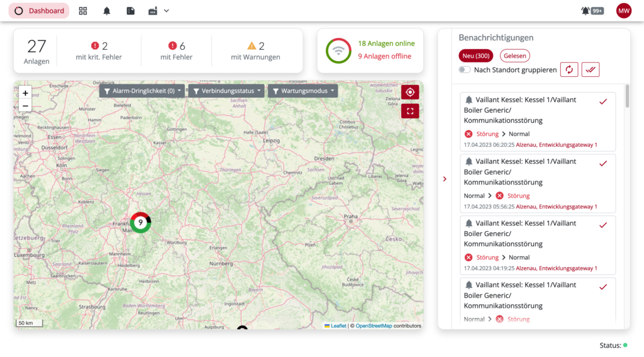The image size is (644, 357).
Task: Click the '17.04.2023 05:56:25' timestamp
Action: (x=489, y=207)
